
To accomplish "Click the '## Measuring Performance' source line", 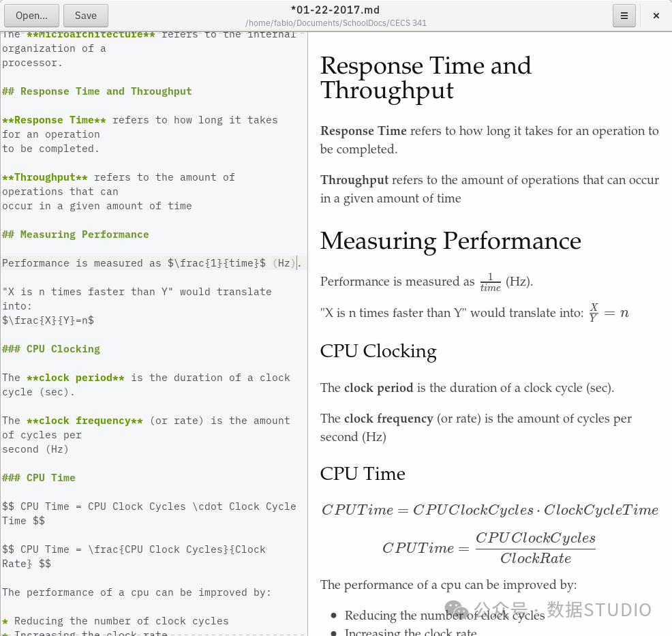I will (x=76, y=235).
